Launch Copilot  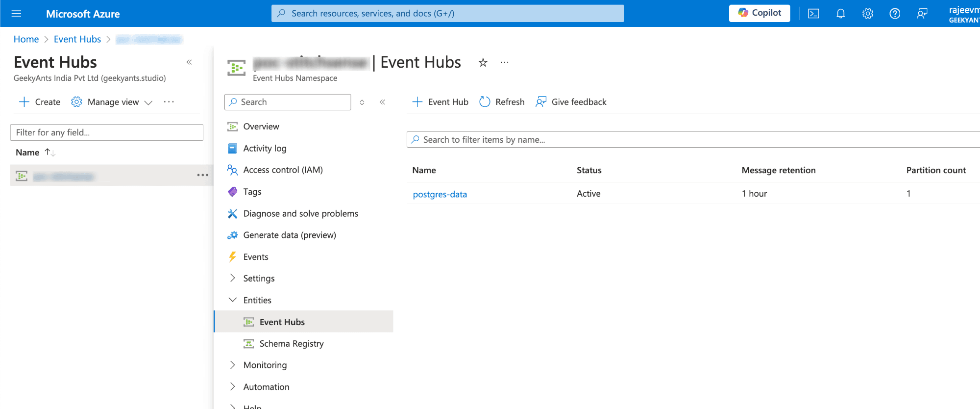click(759, 13)
